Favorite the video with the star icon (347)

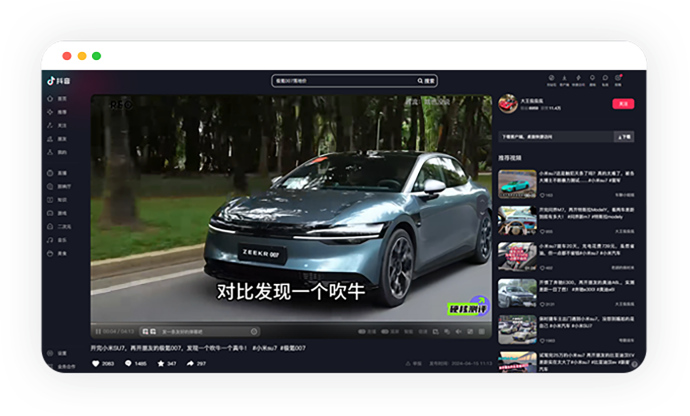(161, 364)
